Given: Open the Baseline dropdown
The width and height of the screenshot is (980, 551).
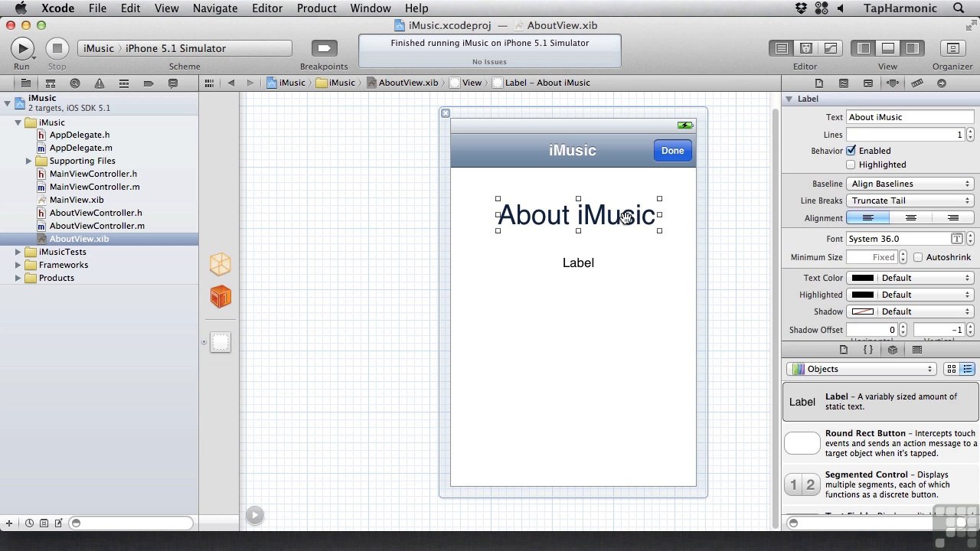Looking at the screenshot, I should click(x=910, y=184).
